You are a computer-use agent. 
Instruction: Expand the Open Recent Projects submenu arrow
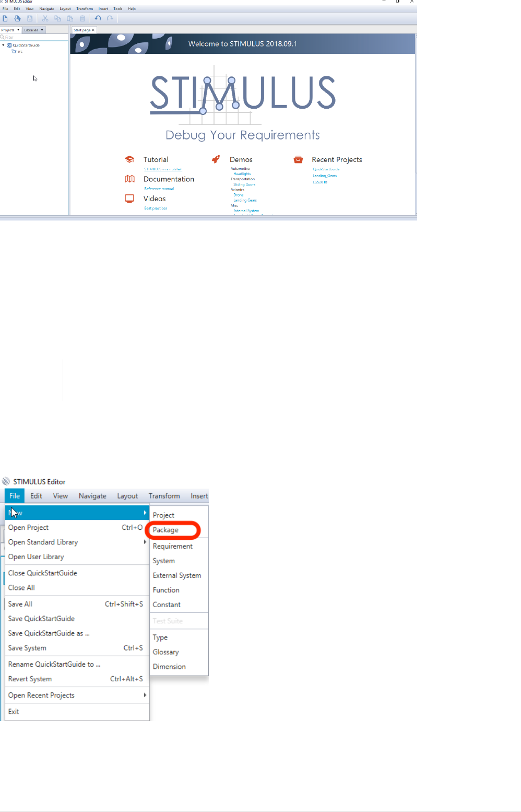(x=145, y=695)
